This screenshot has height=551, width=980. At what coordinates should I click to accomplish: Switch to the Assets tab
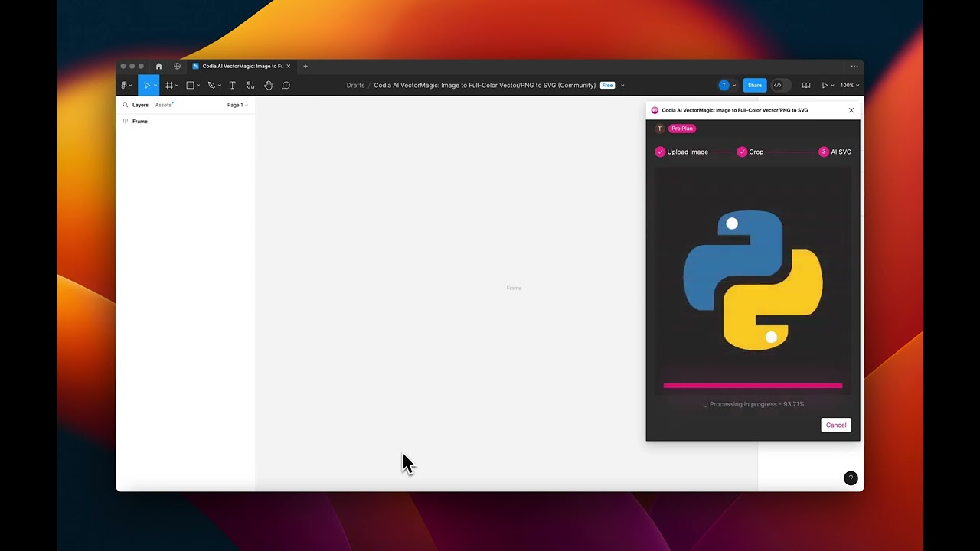coord(164,105)
